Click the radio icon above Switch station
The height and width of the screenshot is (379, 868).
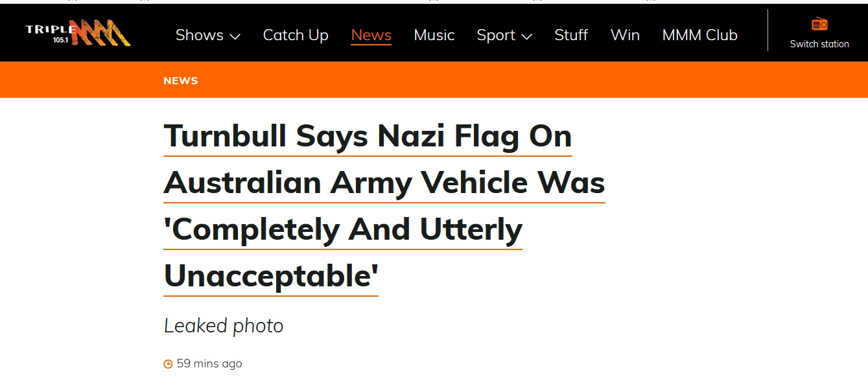(x=819, y=25)
